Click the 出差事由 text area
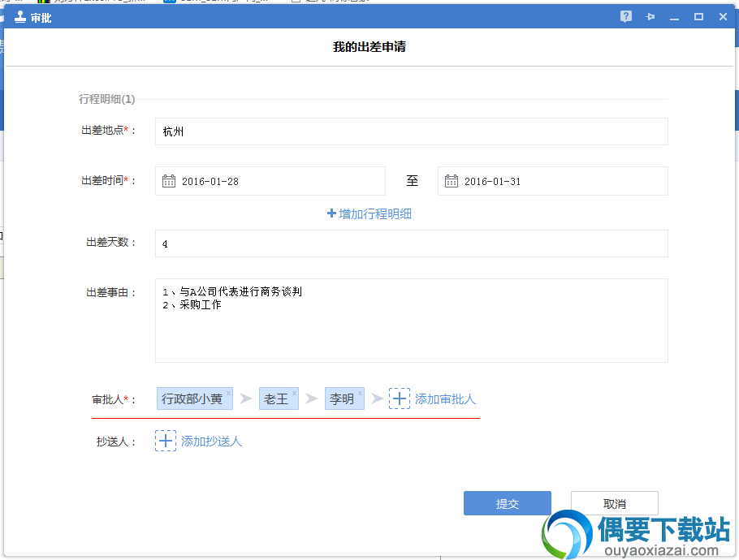This screenshot has width=739, height=560. pyautogui.click(x=412, y=321)
